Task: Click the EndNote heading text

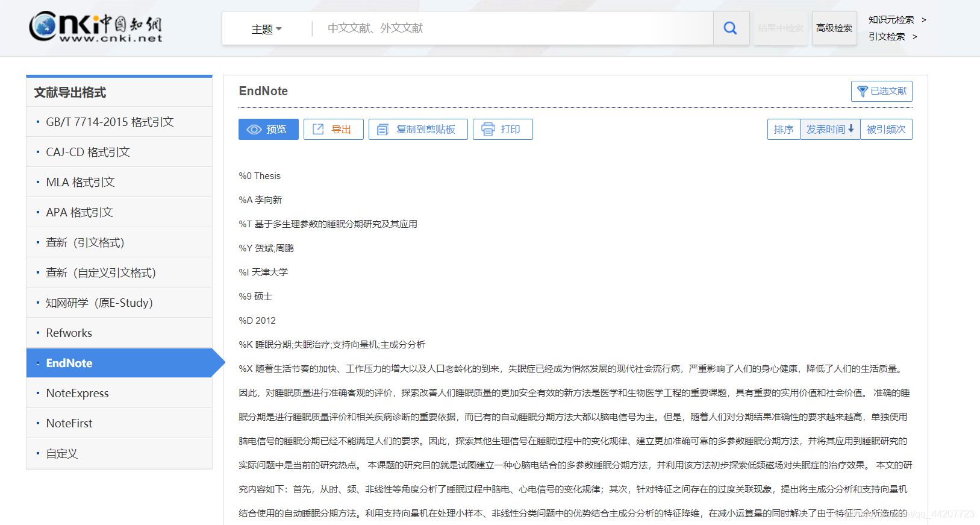Action: click(263, 91)
